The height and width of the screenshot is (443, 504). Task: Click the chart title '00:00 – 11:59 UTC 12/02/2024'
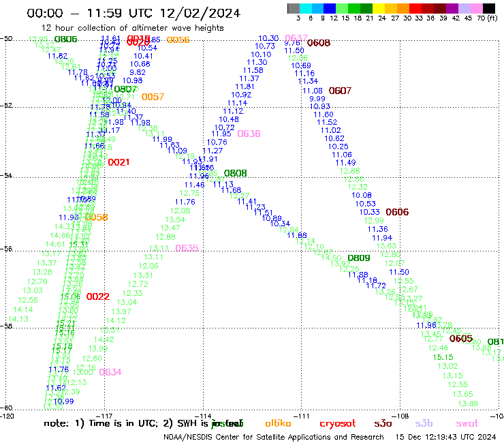click(133, 13)
